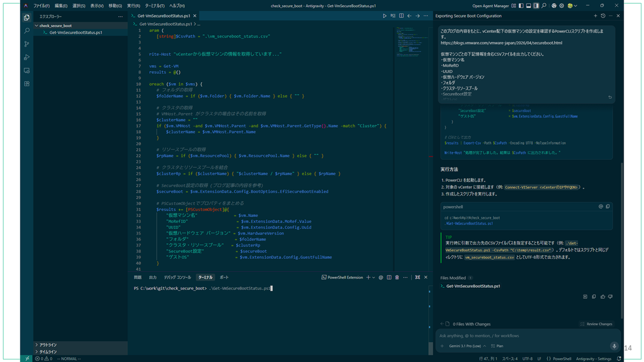Give thumbs up to agent response
The width and height of the screenshot is (644, 362).
(603, 297)
